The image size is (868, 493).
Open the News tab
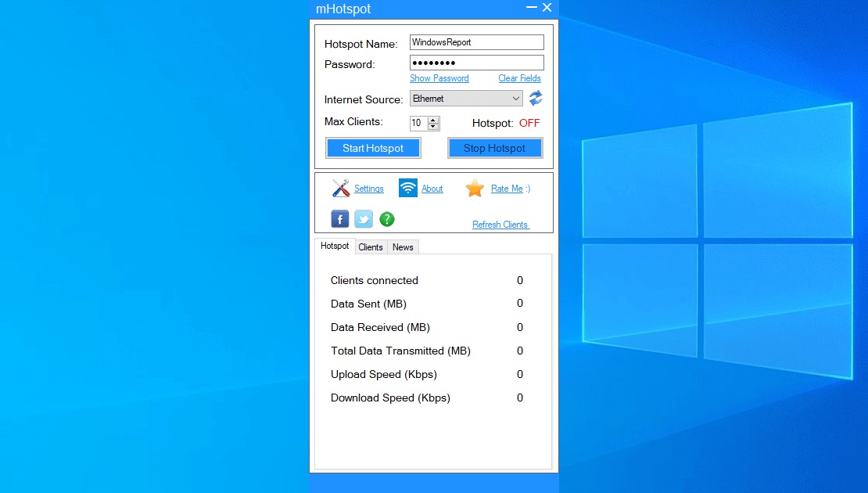click(403, 246)
